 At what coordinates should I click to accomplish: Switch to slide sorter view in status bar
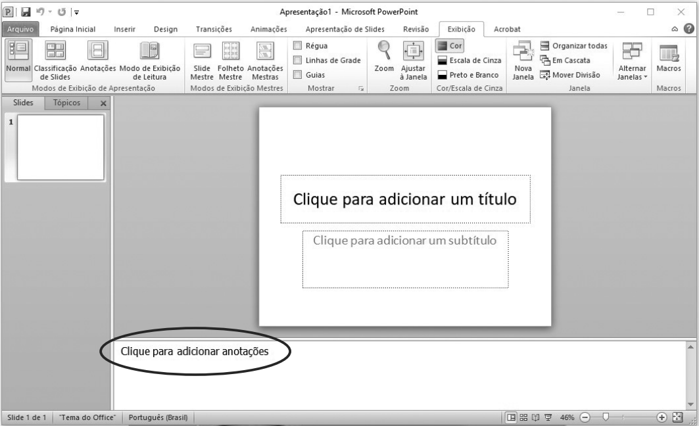point(523,418)
